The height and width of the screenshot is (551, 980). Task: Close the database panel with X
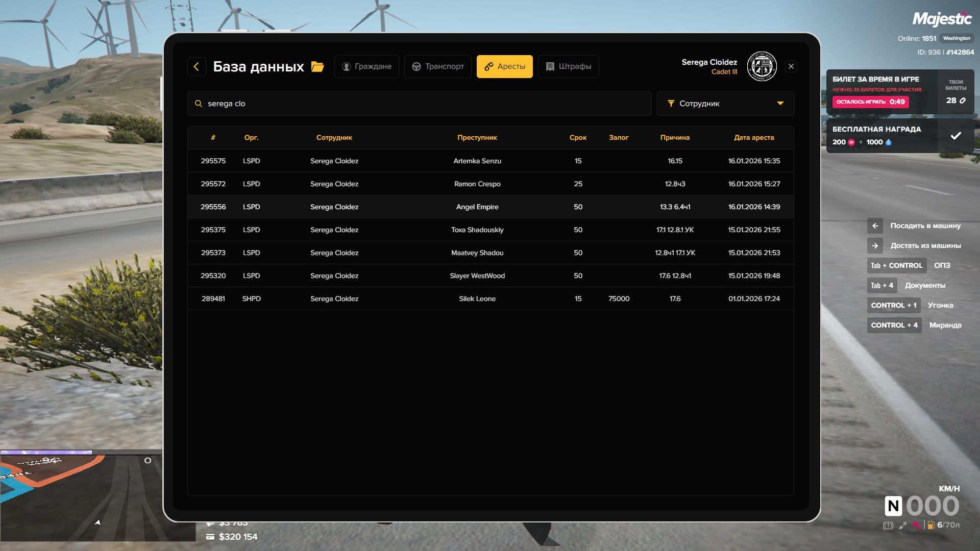coord(791,66)
